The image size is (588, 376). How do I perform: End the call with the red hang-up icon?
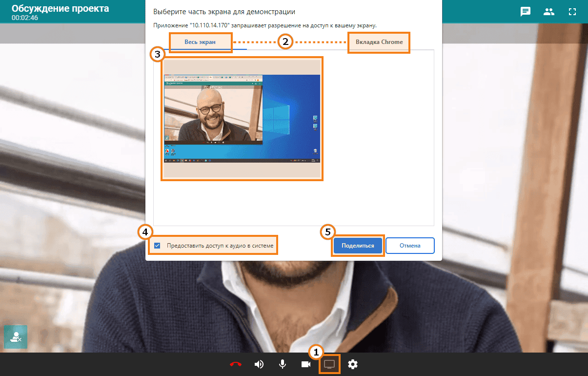(x=236, y=364)
